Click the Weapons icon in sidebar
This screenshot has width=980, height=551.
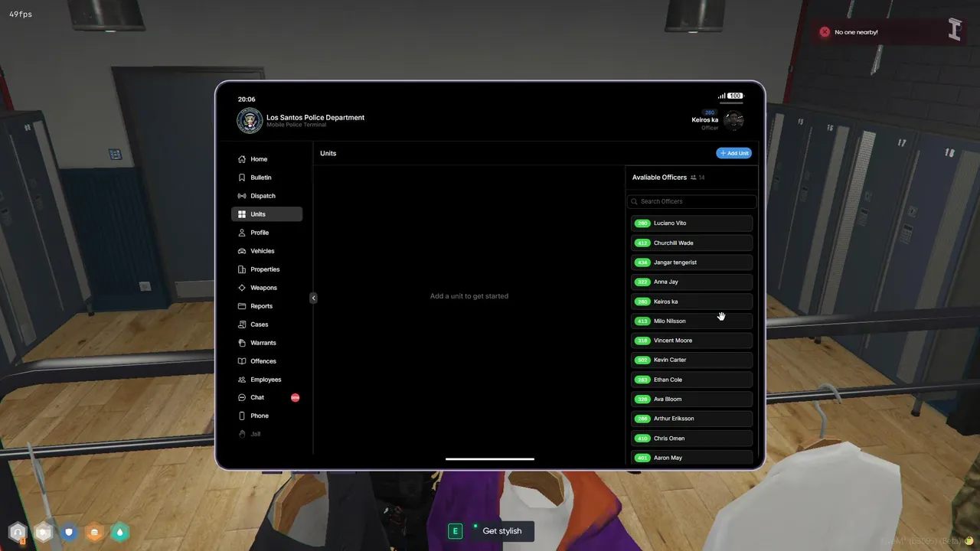coord(242,288)
